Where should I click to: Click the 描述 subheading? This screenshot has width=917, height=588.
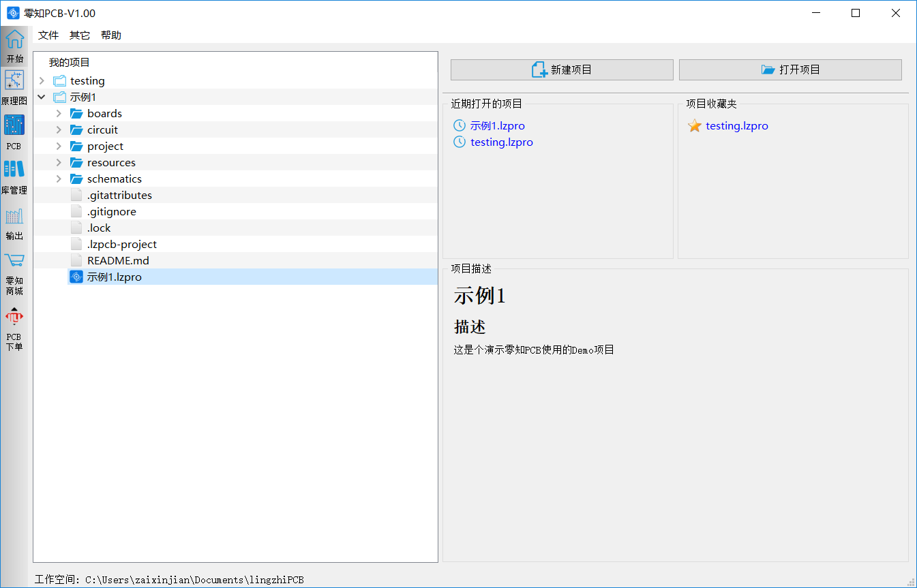click(x=470, y=327)
